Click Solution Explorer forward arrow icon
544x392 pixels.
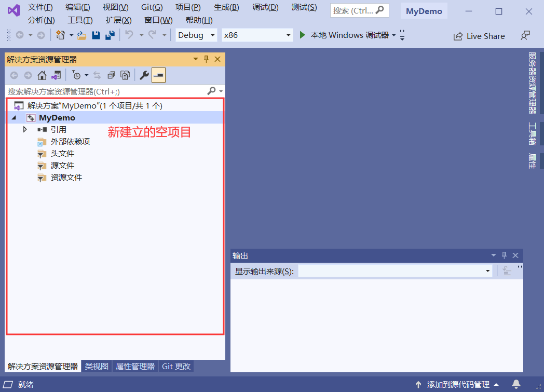28,75
